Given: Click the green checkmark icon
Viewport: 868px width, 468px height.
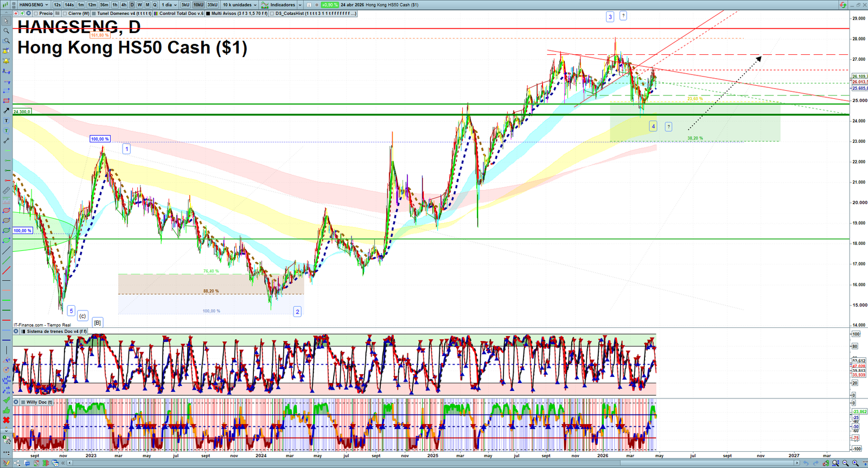Looking at the screenshot, I should tap(7, 400).
